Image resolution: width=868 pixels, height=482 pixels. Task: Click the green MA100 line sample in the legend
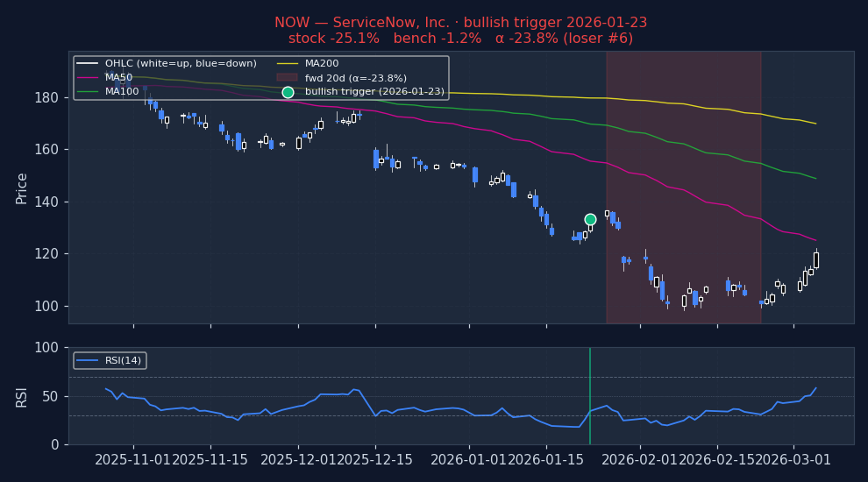[x=88, y=91]
